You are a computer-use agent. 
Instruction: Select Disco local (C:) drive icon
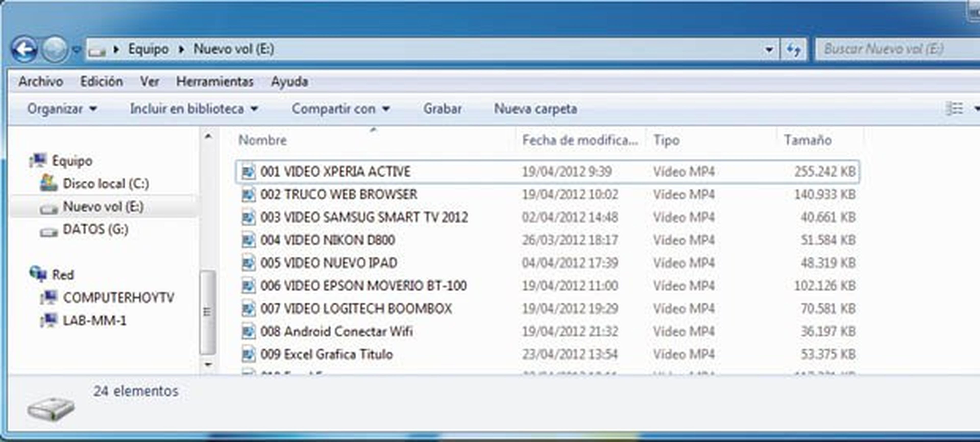(49, 184)
